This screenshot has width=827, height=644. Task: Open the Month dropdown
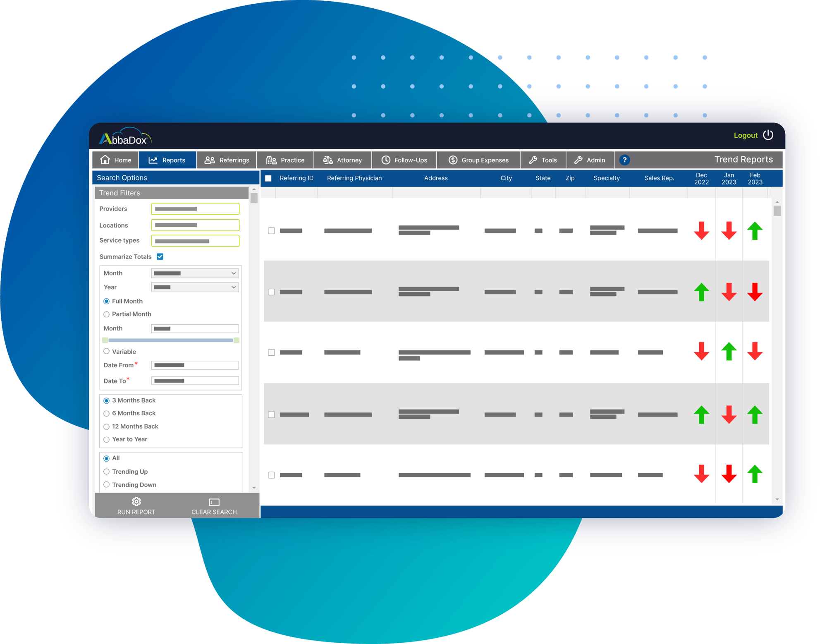(195, 273)
